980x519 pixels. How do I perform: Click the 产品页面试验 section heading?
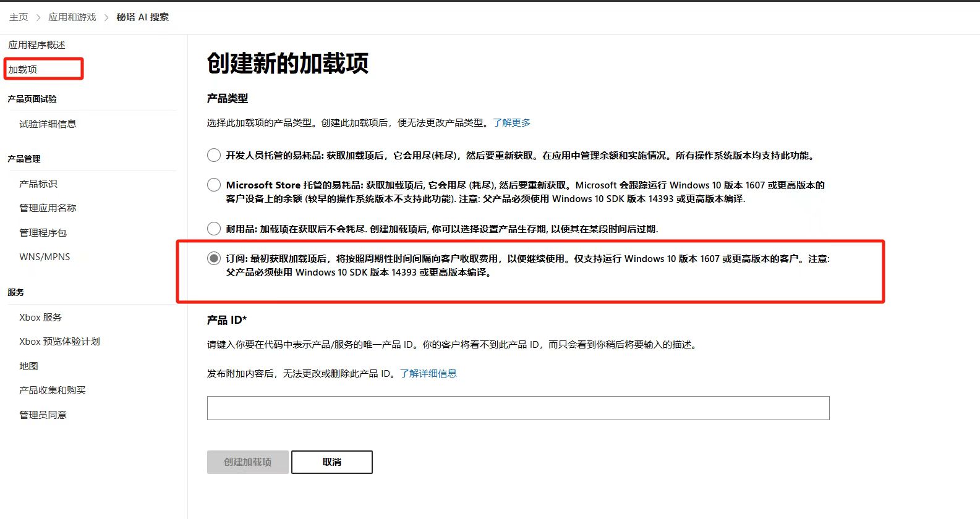click(32, 99)
